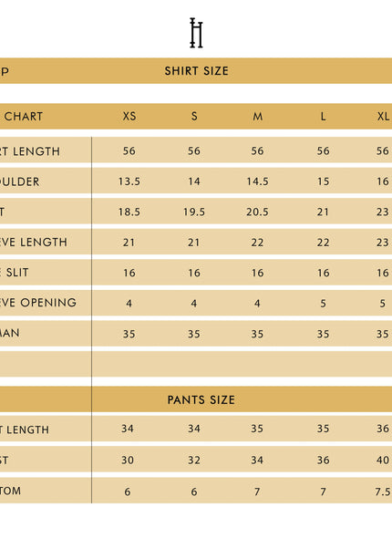The image size is (392, 549).
Task: Click the SLEEVE OPENING row label
Action: (x=37, y=303)
